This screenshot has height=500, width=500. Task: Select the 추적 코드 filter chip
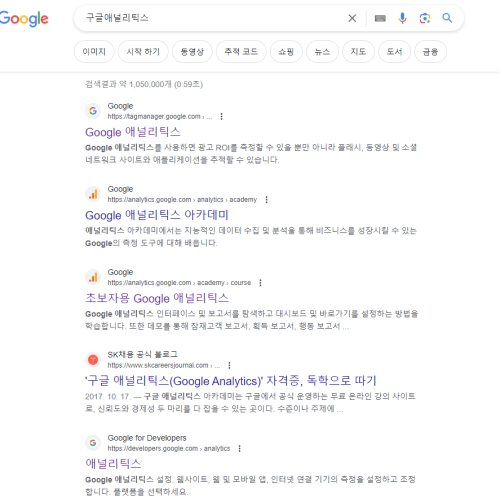click(x=241, y=52)
